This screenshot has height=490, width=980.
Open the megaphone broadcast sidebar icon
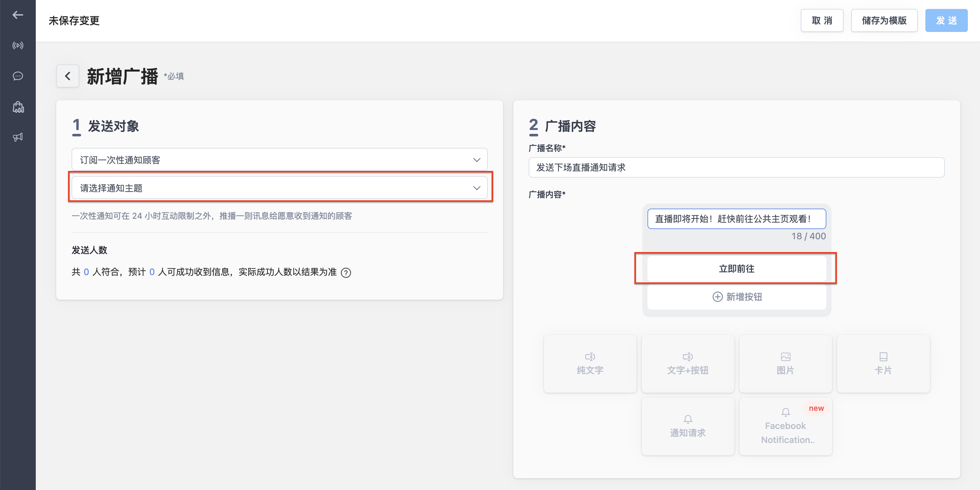[18, 137]
